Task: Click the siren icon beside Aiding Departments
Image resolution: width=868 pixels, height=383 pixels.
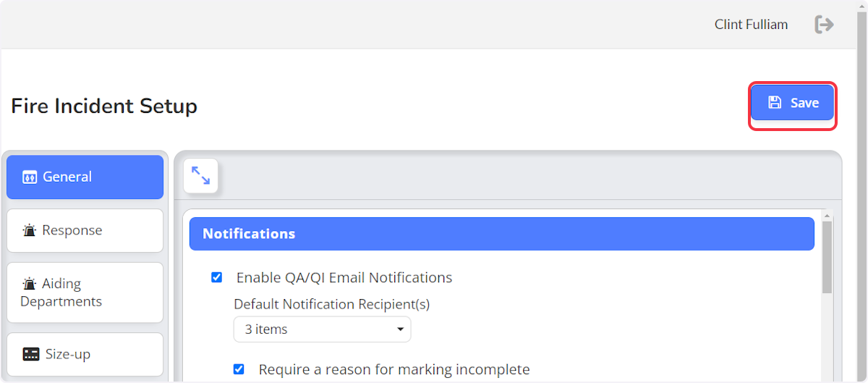Action: 30,284
